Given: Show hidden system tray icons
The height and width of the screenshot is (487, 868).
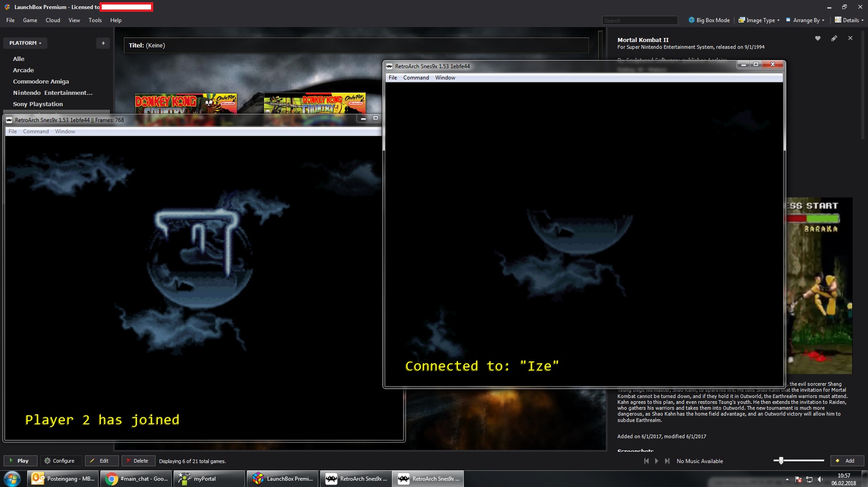Looking at the screenshot, I should click(x=787, y=479).
